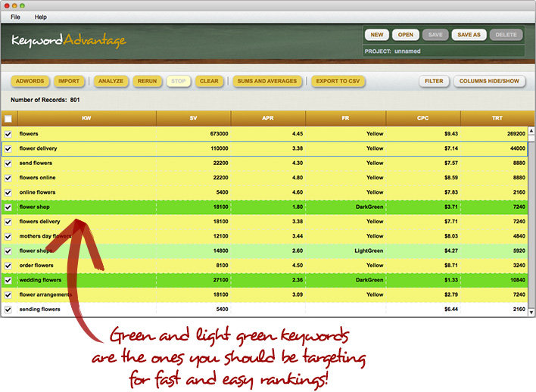Uncheck the 'order flowers' row checkbox
The image size is (536, 392).
(8, 266)
